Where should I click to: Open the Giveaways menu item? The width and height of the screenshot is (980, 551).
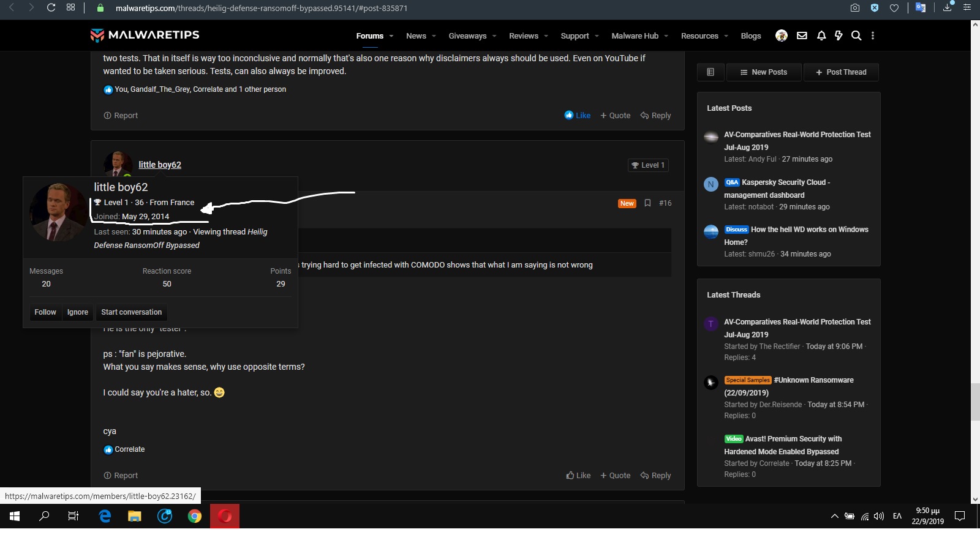tap(467, 36)
